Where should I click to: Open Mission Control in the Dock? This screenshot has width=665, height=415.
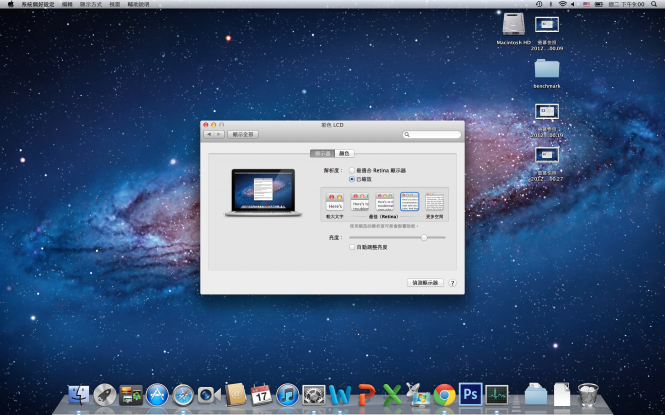pos(131,396)
